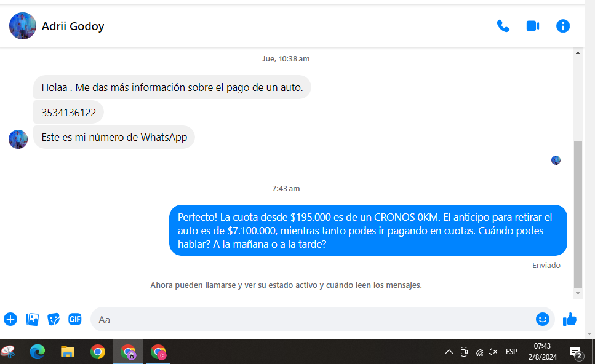
Task: Click sender avatar beside WhatsApp message
Action: pyautogui.click(x=18, y=139)
